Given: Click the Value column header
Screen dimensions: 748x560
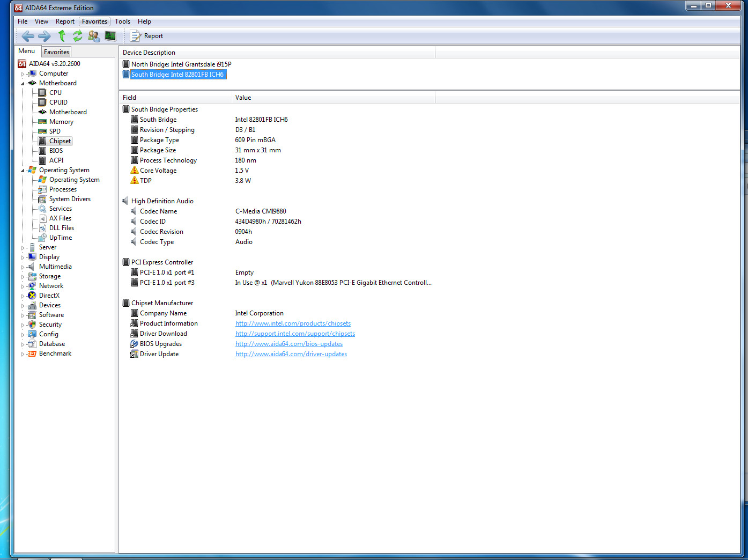Looking at the screenshot, I should [x=243, y=98].
